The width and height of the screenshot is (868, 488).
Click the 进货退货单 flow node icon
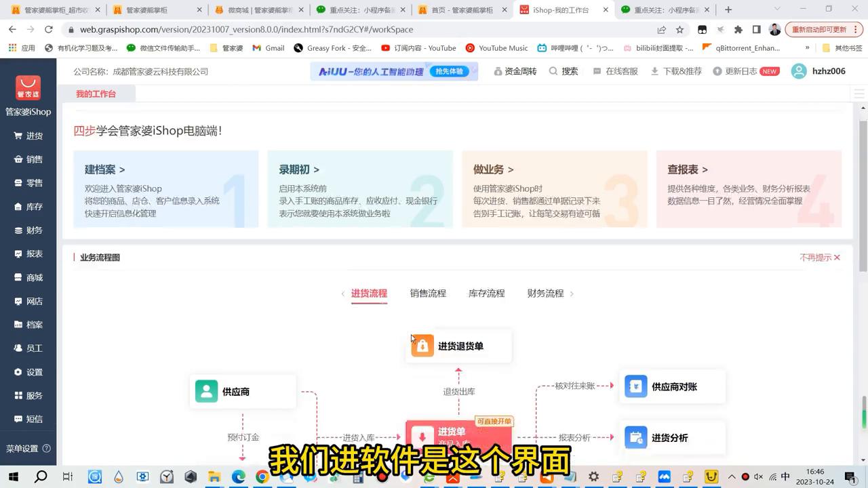click(x=422, y=346)
